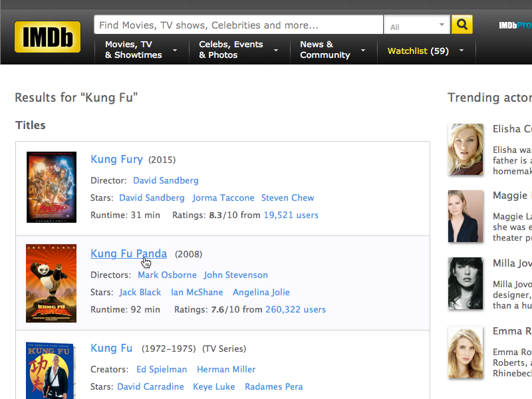The height and width of the screenshot is (399, 532).
Task: Expand the Celebs, Events & Photos menu
Action: click(x=239, y=50)
